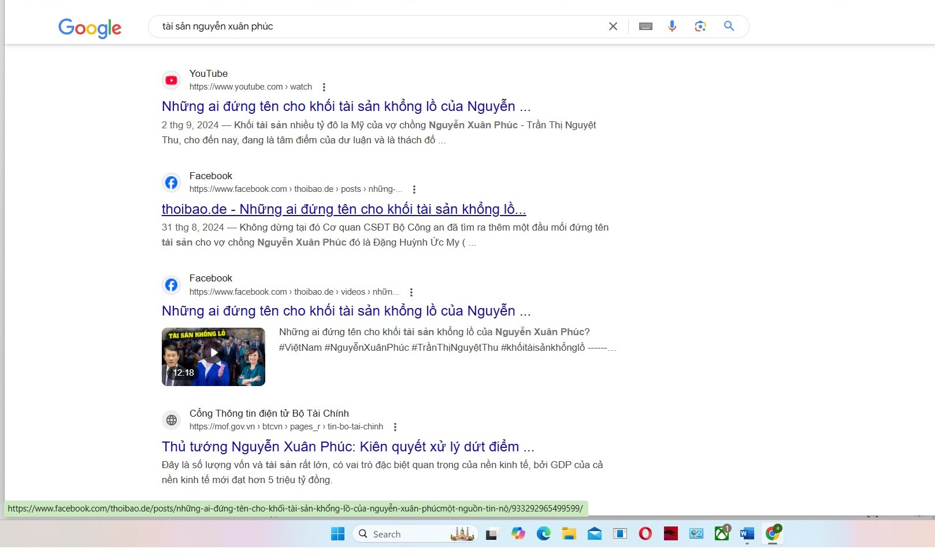Open more options for the mof.gov.vn result
The width and height of the screenshot is (935, 560).
[x=395, y=427]
